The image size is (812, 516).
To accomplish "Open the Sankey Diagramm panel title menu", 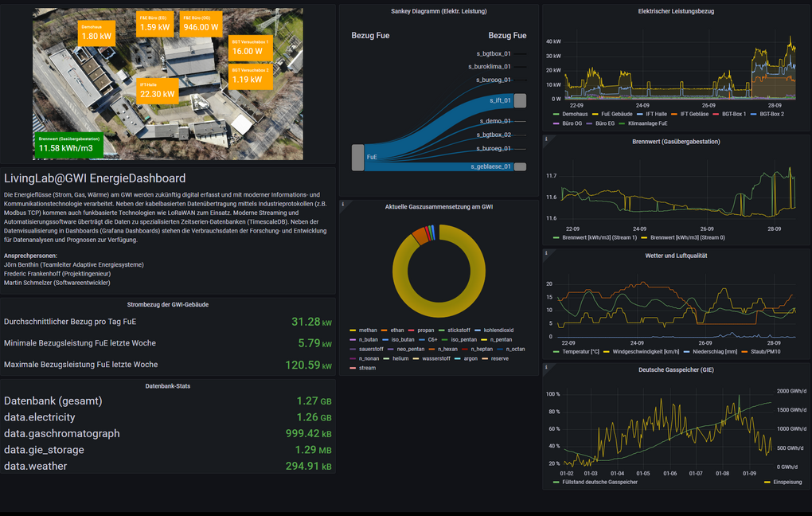I will (439, 11).
